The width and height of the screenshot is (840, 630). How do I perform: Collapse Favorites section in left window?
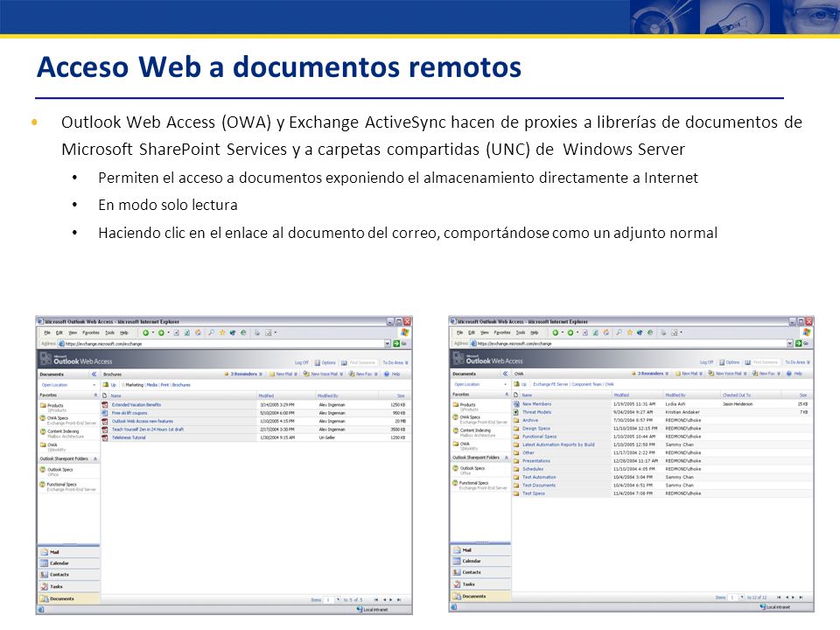click(x=96, y=395)
